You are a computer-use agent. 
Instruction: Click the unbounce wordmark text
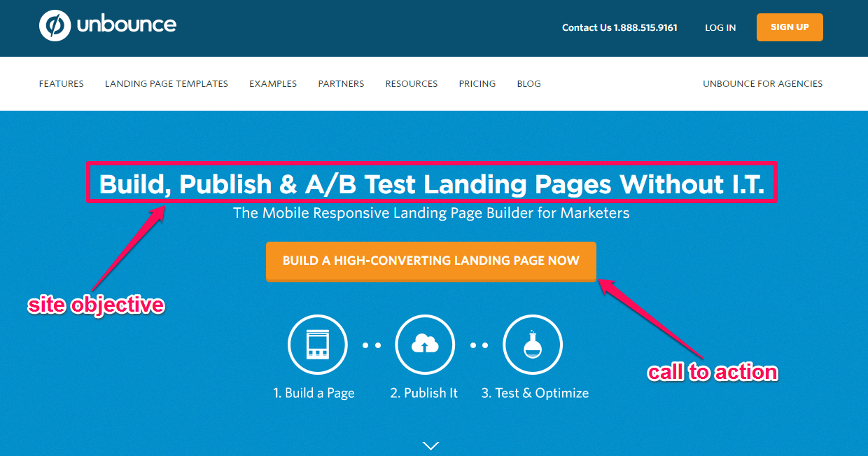coord(127,25)
